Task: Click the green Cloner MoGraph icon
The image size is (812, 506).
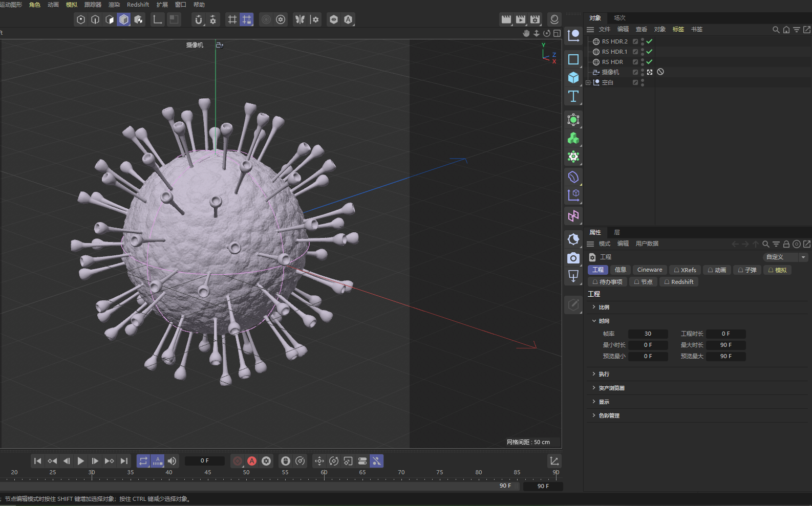Action: [x=573, y=138]
